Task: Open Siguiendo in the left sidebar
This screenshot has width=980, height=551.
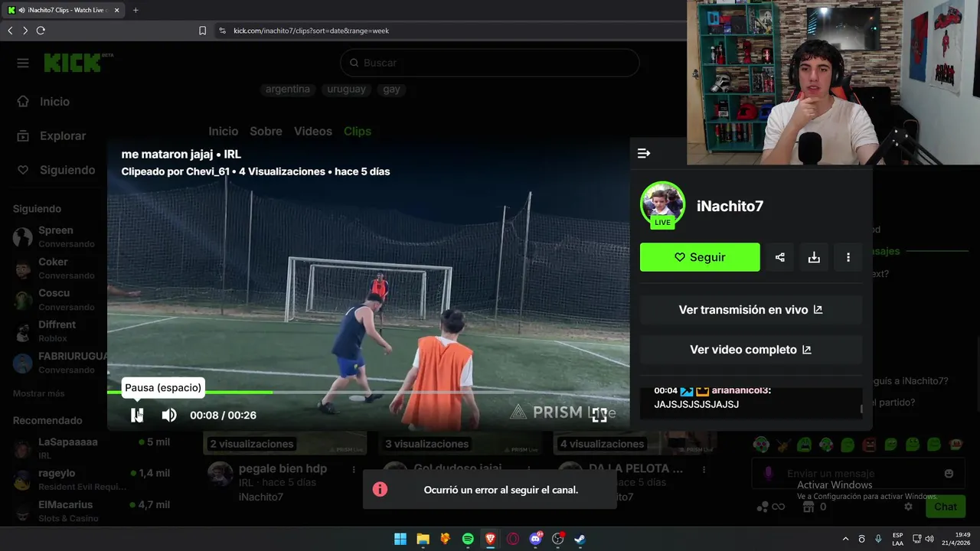Action: point(67,170)
